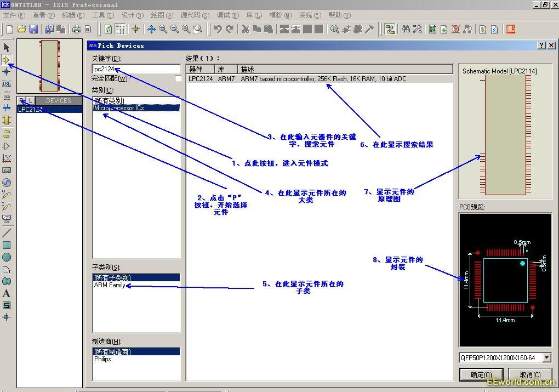
Task: Click the 描述 column header
Action: 345,69
